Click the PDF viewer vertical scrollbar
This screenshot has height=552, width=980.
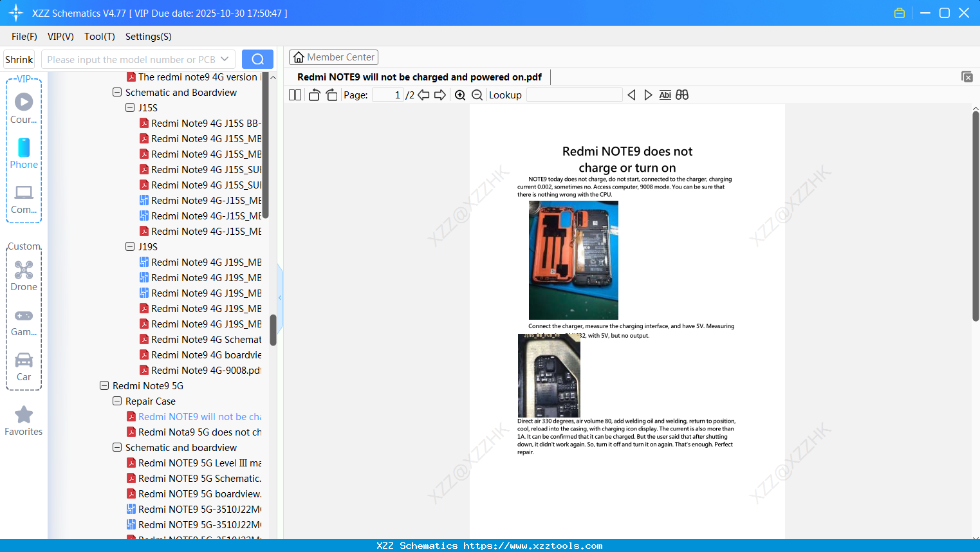coord(975,216)
